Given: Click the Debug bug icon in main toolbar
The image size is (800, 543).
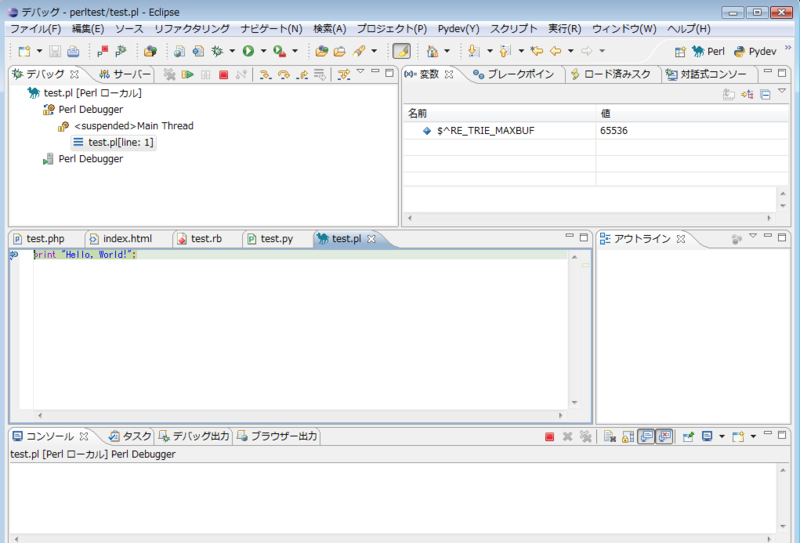Looking at the screenshot, I should 217,51.
